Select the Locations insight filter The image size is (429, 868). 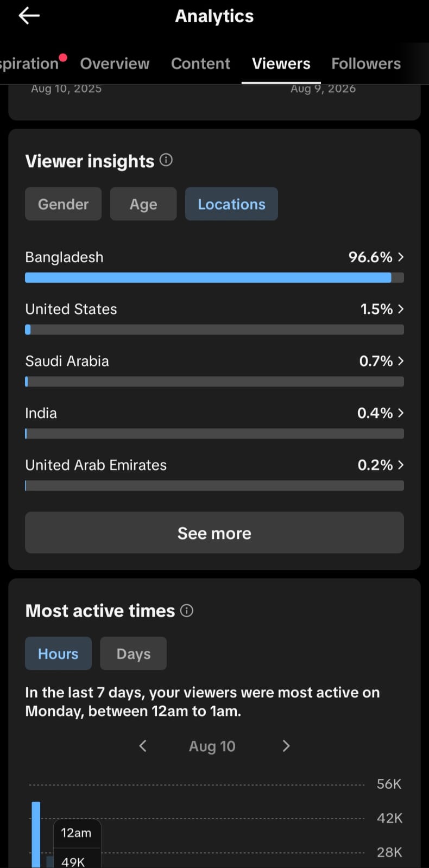[231, 204]
